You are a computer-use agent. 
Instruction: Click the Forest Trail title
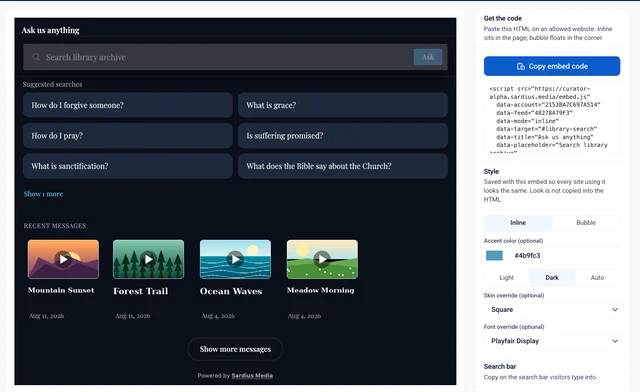[x=141, y=291]
